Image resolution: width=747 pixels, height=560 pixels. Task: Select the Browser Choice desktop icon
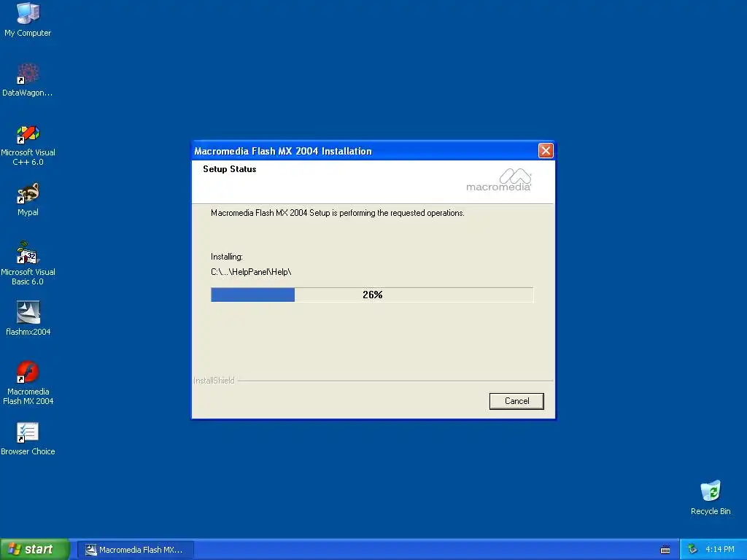pyautogui.click(x=28, y=438)
